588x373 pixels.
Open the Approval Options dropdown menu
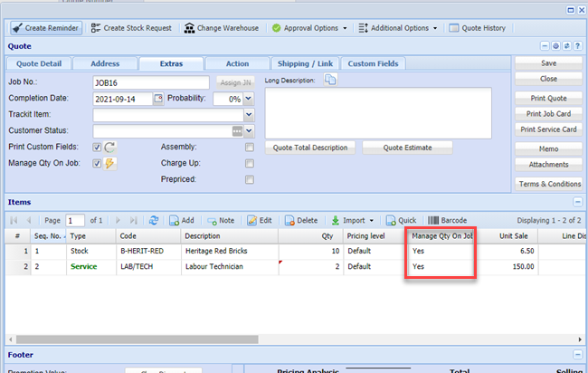tap(308, 28)
